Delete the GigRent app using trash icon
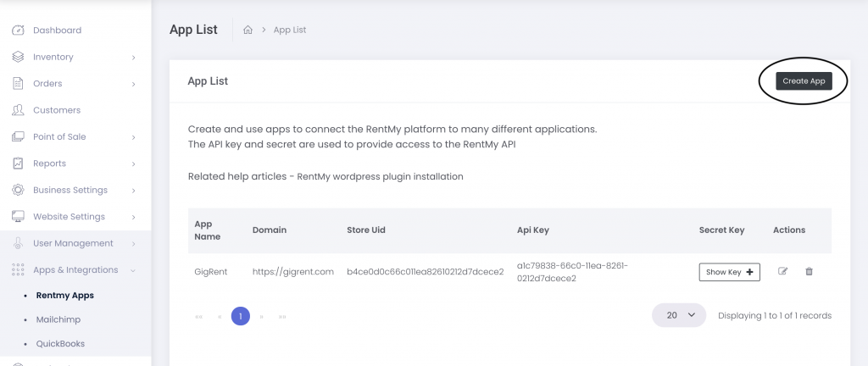 [809, 271]
